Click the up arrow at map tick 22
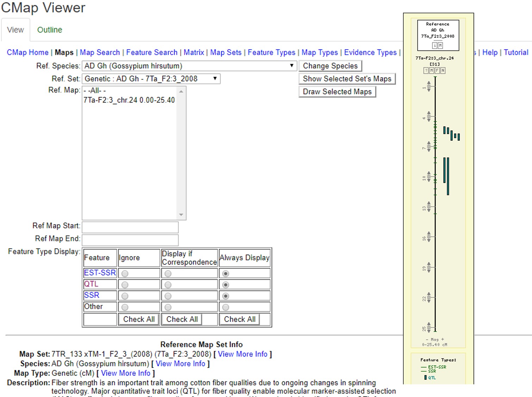532x397 pixels. (x=429, y=294)
